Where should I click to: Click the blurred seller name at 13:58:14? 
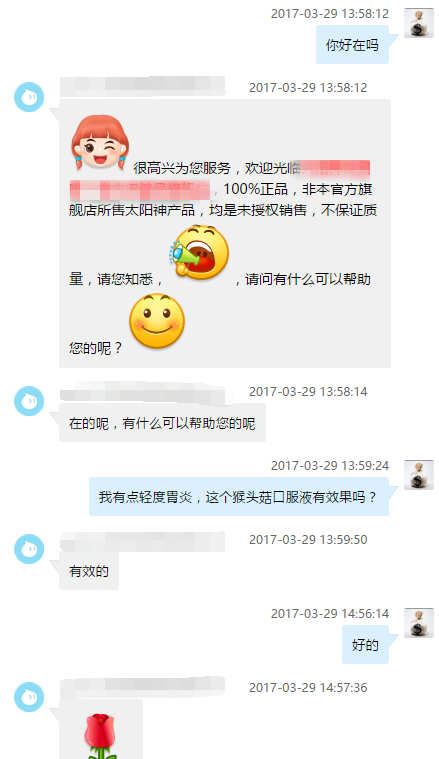coord(142,392)
